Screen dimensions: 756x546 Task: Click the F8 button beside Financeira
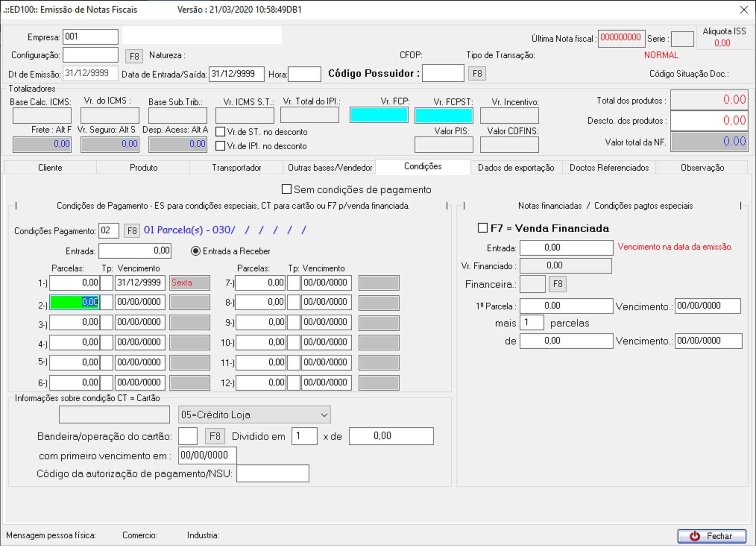coord(557,284)
